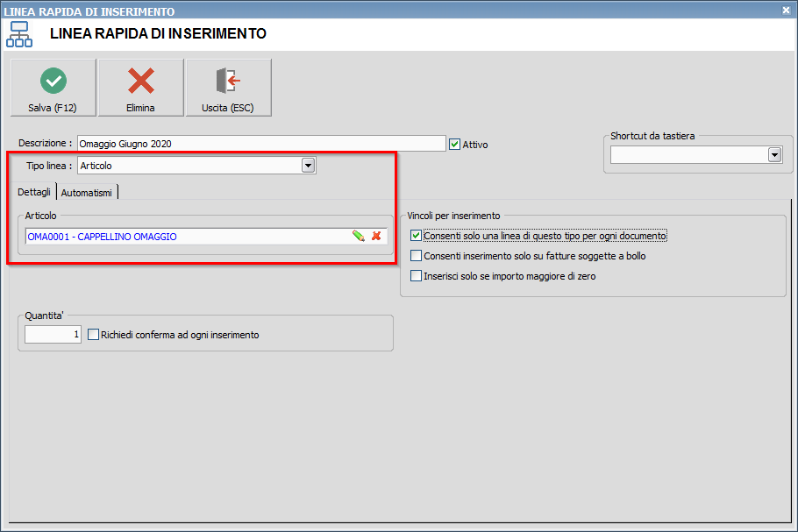This screenshot has width=798, height=532.
Task: Switch to the Automatismi tab
Action: click(87, 193)
